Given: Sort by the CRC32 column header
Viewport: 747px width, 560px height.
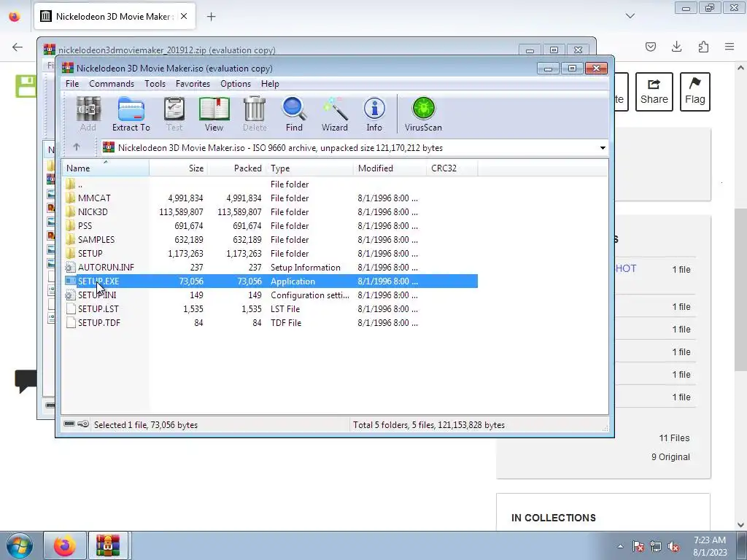Looking at the screenshot, I should pyautogui.click(x=452, y=168).
